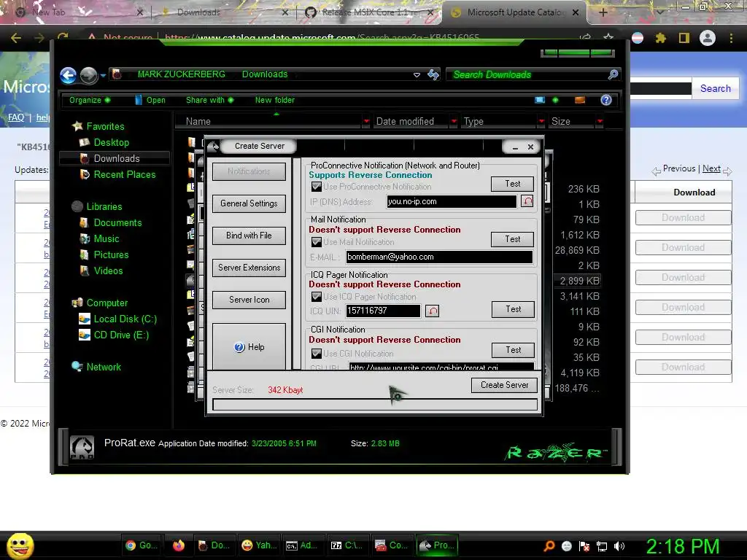Expand the address bar history dropdown
Image resolution: width=747 pixels, height=560 pixels.
[x=417, y=75]
